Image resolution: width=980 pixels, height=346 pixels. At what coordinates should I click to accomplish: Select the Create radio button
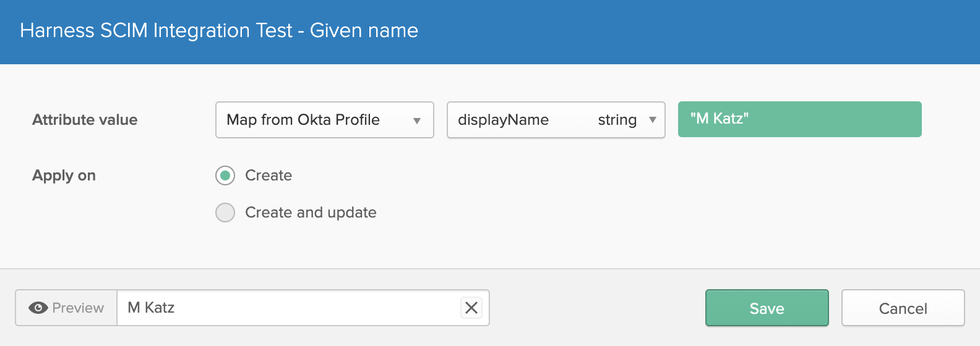coord(225,175)
